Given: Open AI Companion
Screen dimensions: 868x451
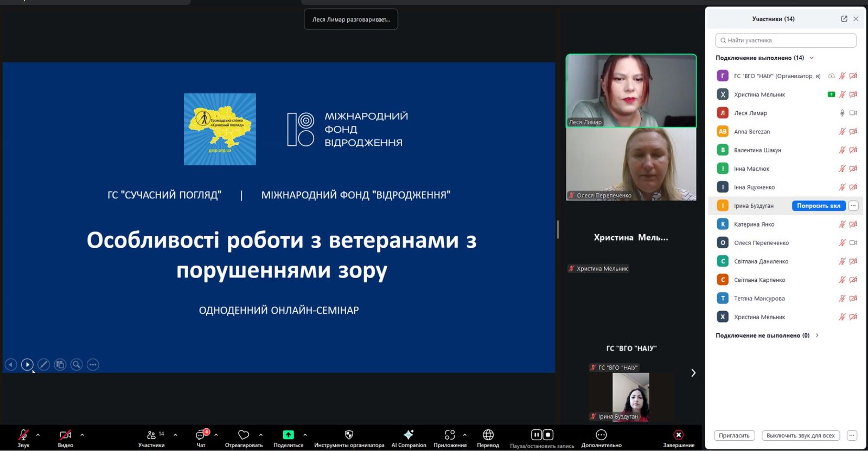Looking at the screenshot, I should click(x=409, y=435).
